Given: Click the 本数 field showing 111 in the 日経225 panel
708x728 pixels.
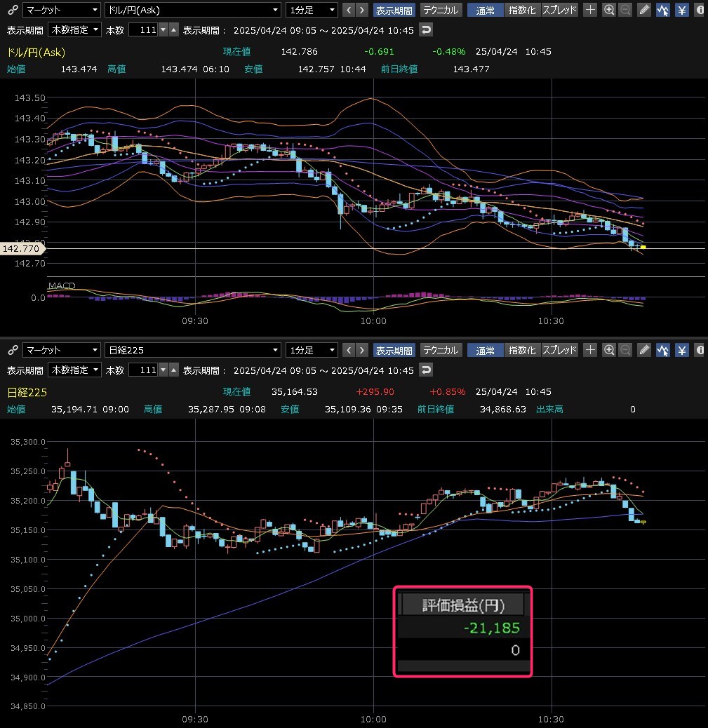Looking at the screenshot, I should 143,370.
